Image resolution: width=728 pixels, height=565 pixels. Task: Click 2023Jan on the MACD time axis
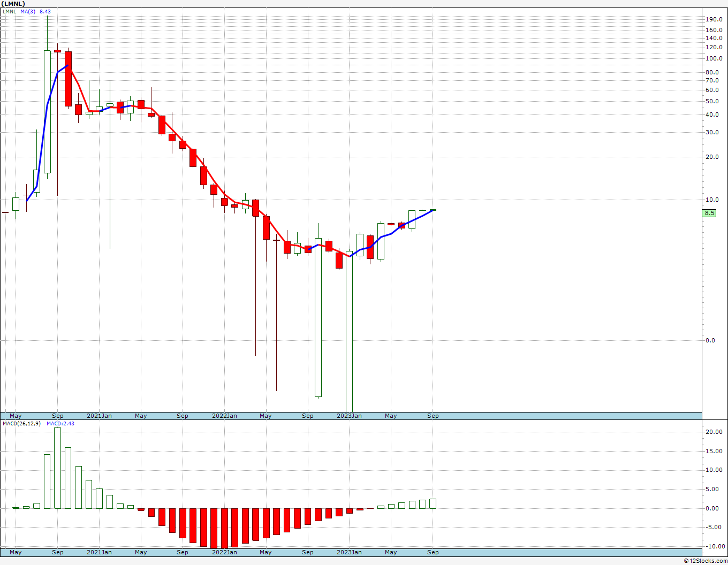[349, 552]
